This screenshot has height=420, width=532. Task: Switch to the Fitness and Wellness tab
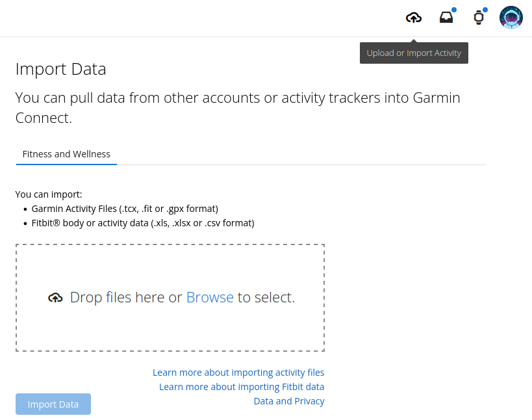tap(66, 154)
